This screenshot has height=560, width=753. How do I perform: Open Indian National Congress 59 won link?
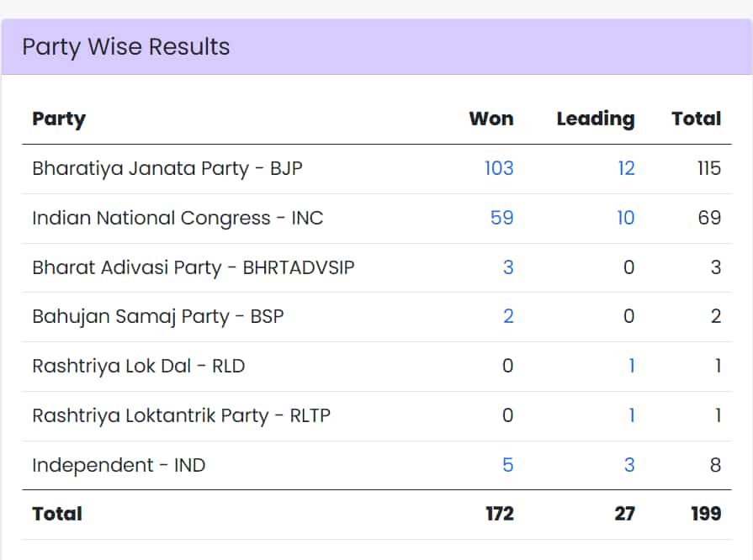click(501, 218)
